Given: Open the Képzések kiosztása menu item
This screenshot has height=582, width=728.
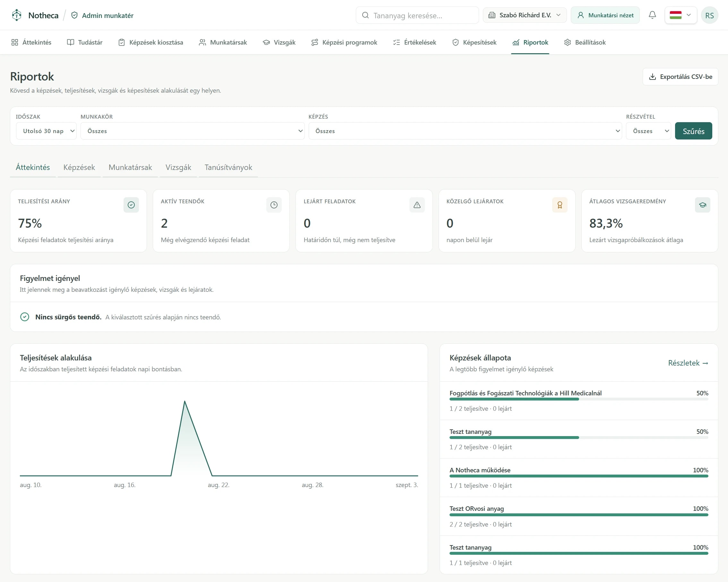Looking at the screenshot, I should pos(150,42).
